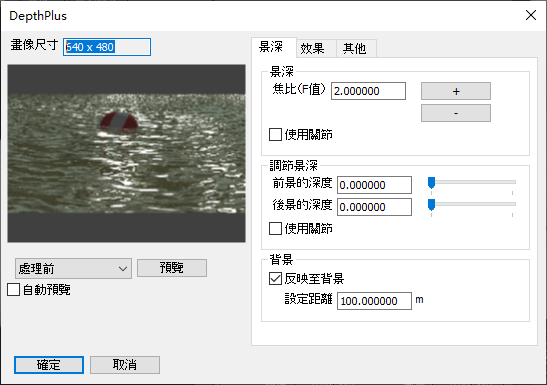This screenshot has height=385, width=547.
Task: Click the 後景的深度 value field
Action: tap(374, 207)
